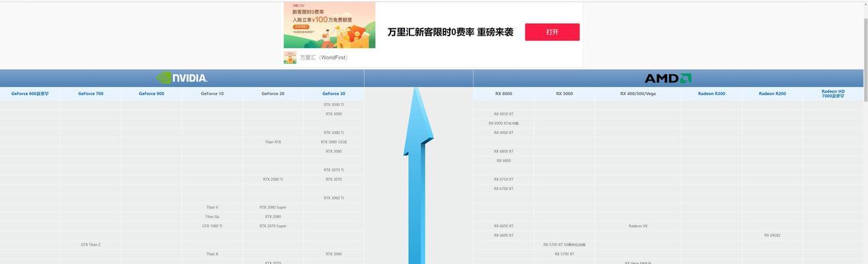Click the red 打开 button in the ad
This screenshot has width=868, height=264.
coord(552,32)
